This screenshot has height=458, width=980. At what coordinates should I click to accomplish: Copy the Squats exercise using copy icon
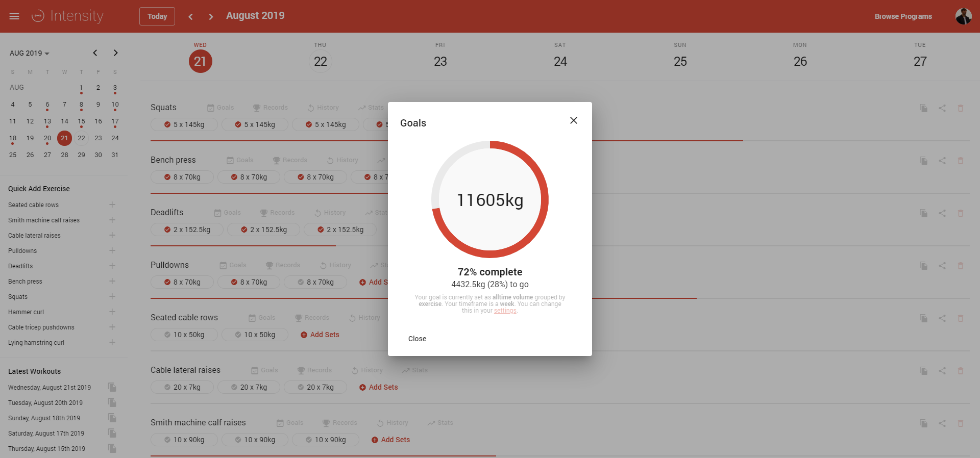pos(923,108)
